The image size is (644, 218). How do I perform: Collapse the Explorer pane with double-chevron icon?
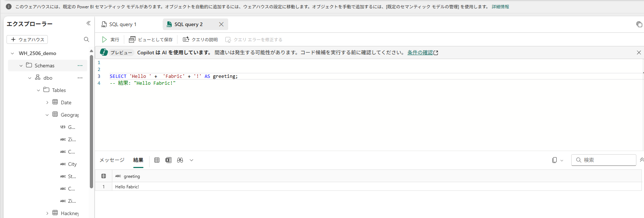tap(88, 23)
